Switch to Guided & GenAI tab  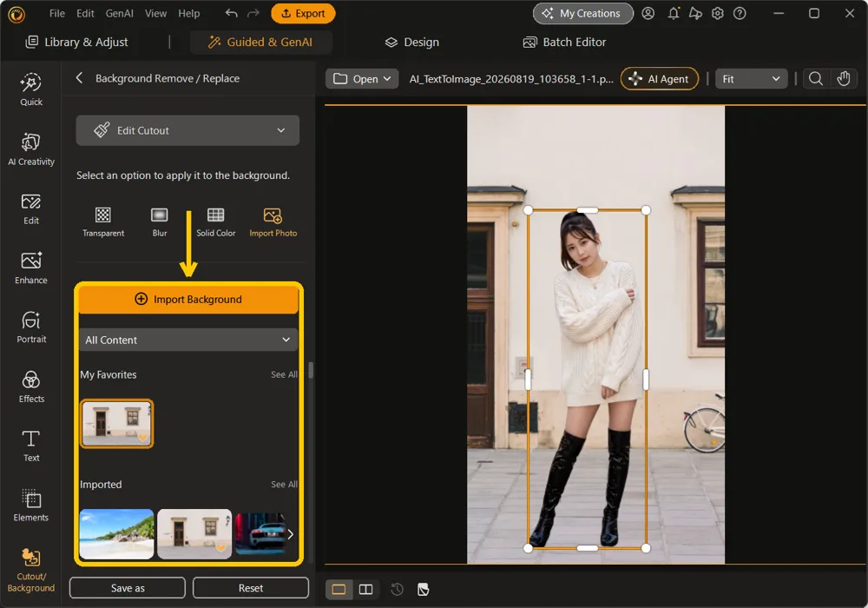point(260,42)
